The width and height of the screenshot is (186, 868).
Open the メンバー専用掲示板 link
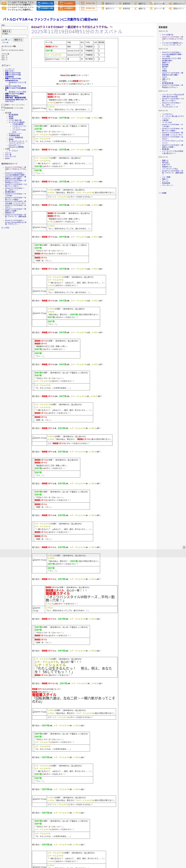point(16,137)
